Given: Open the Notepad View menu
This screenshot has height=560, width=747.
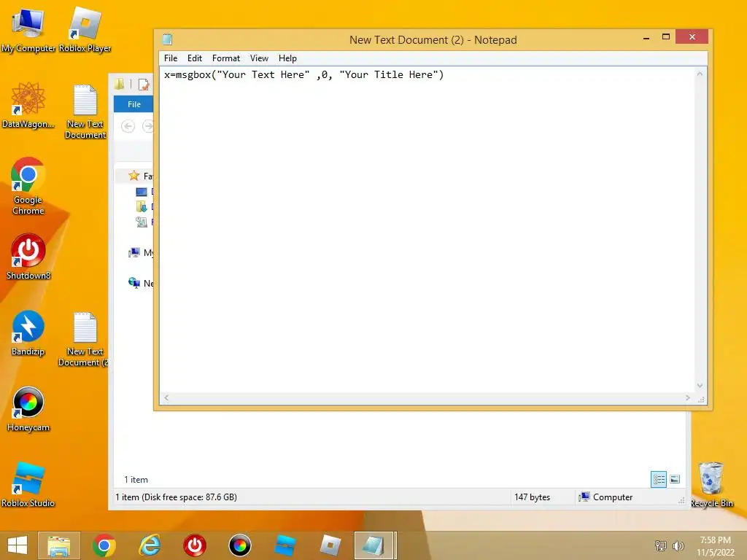Looking at the screenshot, I should tap(259, 58).
